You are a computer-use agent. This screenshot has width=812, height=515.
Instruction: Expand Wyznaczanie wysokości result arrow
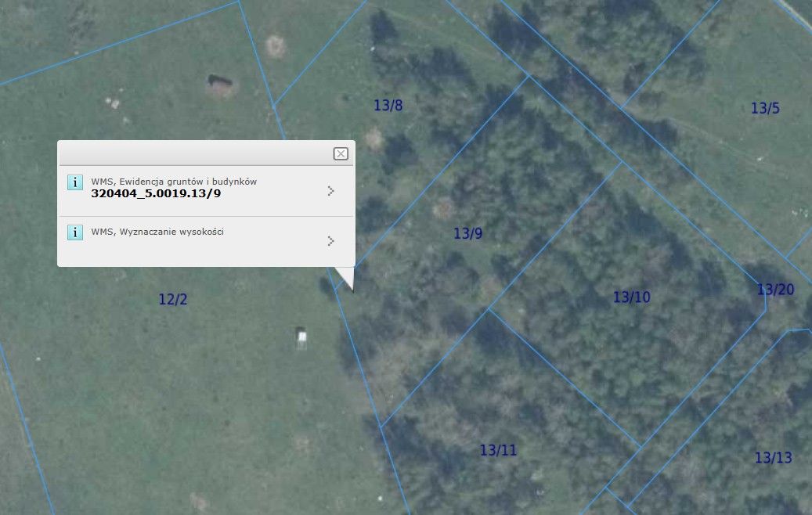(331, 241)
